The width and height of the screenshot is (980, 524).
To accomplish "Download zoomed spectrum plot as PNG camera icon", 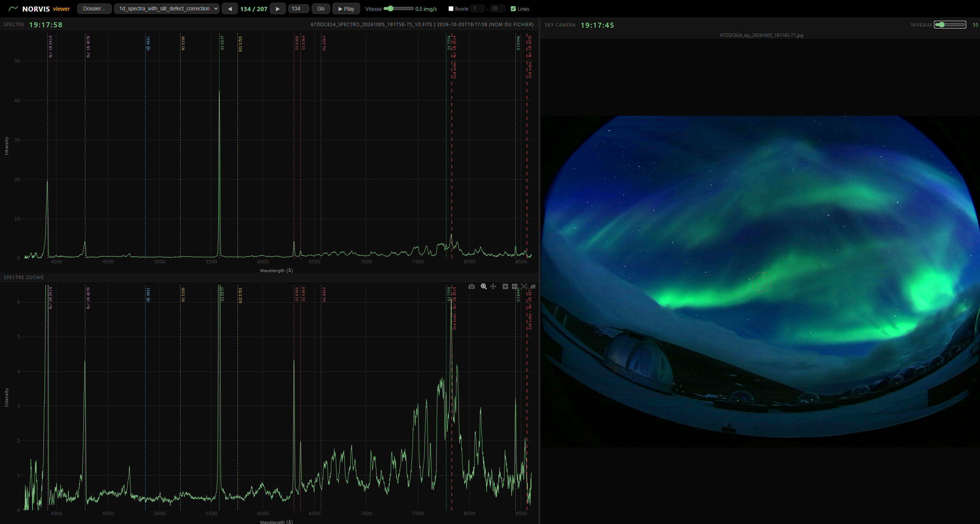I will [472, 286].
